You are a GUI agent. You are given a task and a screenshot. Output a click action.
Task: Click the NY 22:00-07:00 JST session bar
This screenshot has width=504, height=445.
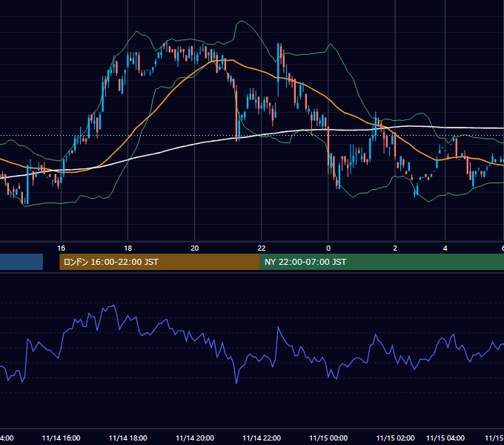tap(382, 262)
